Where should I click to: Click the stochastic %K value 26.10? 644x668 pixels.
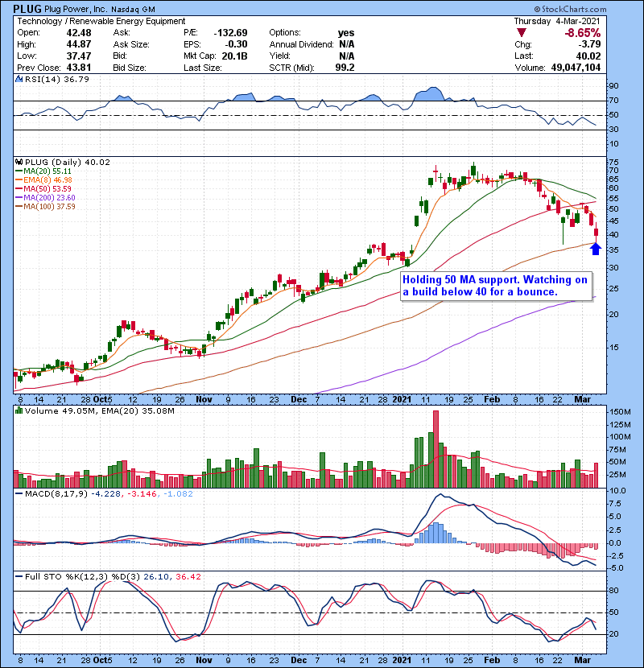click(x=156, y=576)
